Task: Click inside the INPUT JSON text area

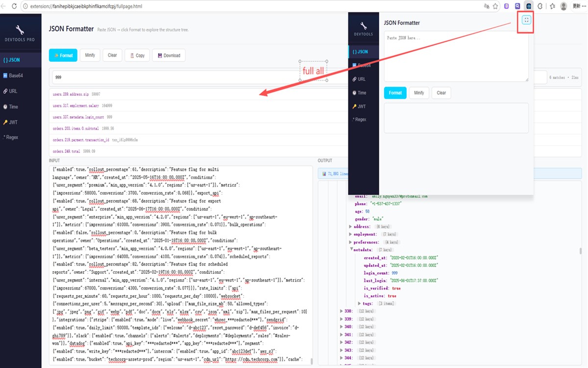Action: (181, 265)
